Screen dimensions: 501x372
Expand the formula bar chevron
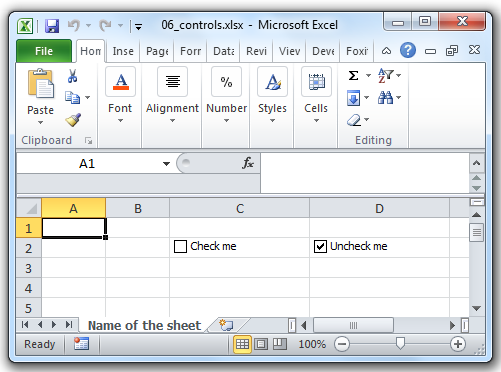(x=477, y=163)
